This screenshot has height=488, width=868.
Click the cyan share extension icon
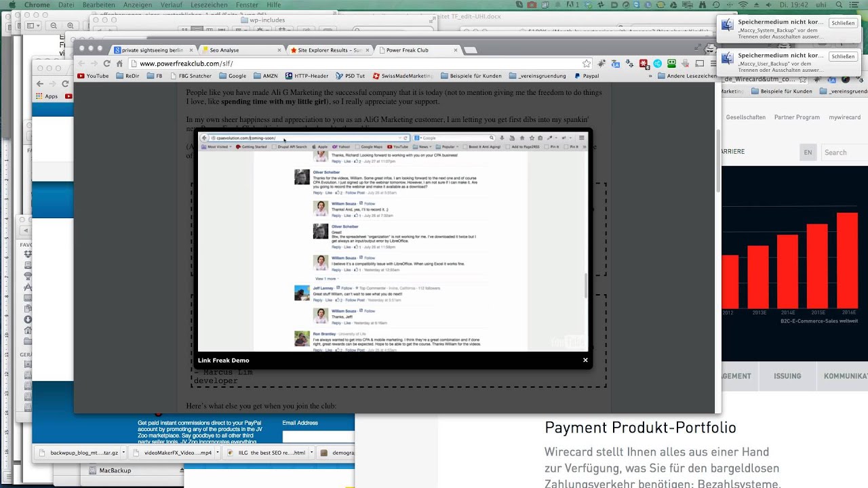point(658,64)
